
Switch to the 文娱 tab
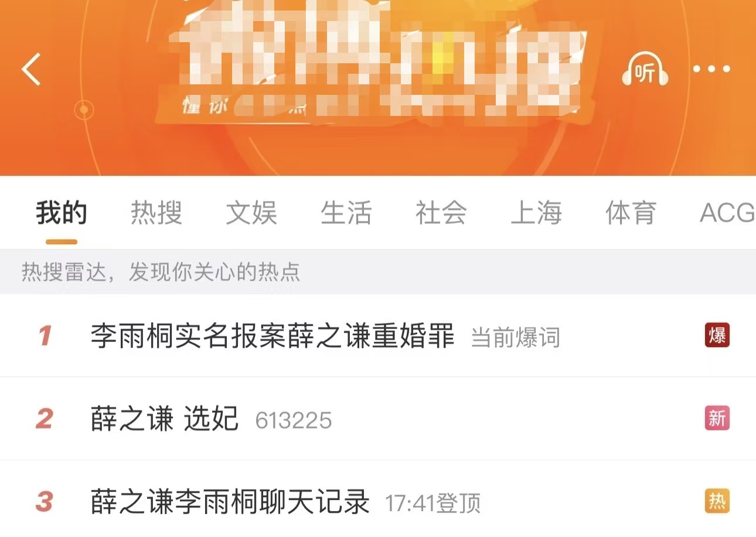pos(251,213)
